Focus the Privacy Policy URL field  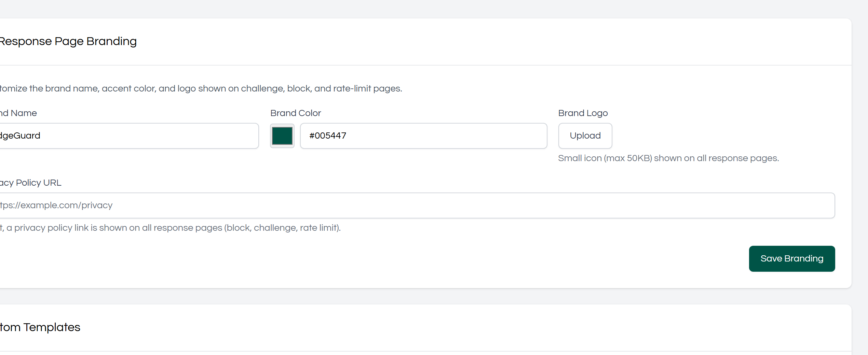[417, 205]
